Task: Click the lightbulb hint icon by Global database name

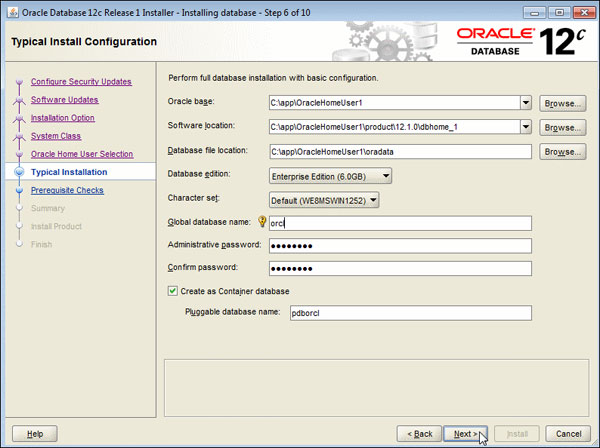Action: pos(262,222)
